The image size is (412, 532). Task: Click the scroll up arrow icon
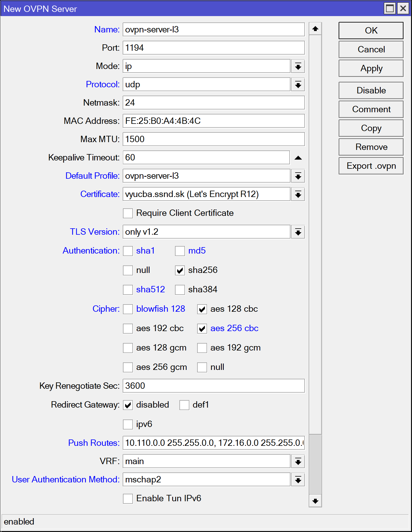pos(315,29)
